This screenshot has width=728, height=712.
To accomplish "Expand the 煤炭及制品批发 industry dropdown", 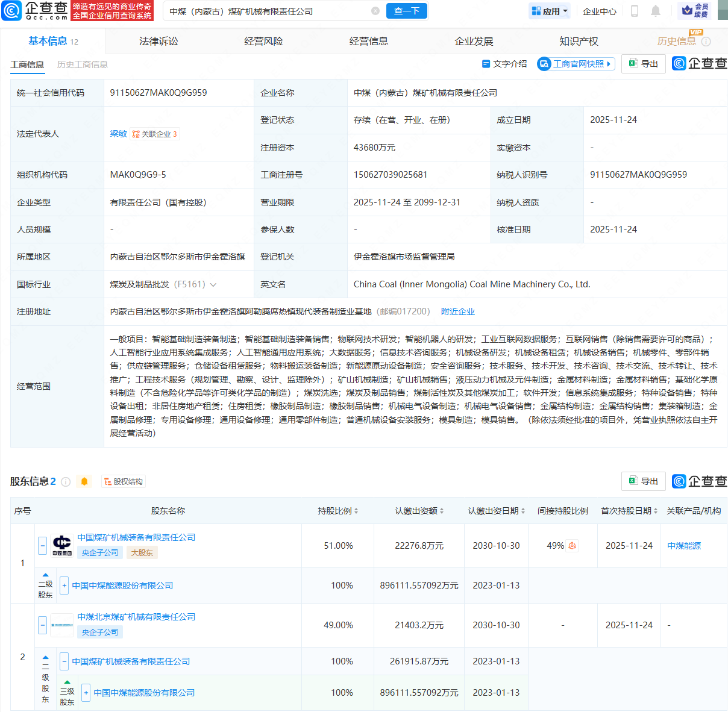I will pyautogui.click(x=213, y=284).
